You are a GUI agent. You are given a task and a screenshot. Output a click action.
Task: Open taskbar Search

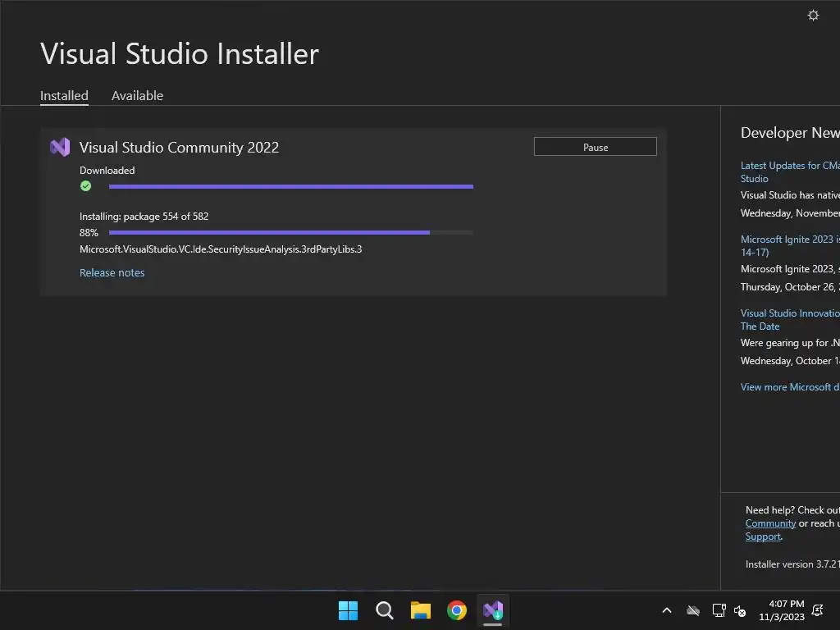tap(384, 610)
